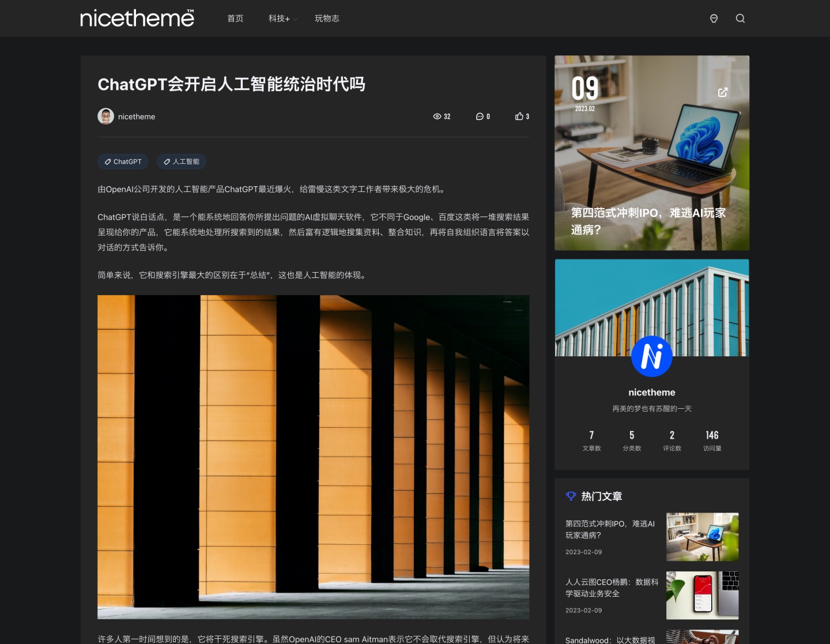Click the author avatar next to nicetheme
The image size is (830, 644).
point(105,116)
